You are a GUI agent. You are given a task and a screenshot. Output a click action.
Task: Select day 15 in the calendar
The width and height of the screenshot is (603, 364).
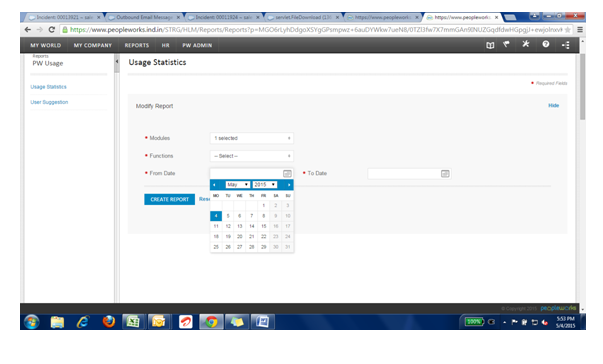(x=263, y=226)
